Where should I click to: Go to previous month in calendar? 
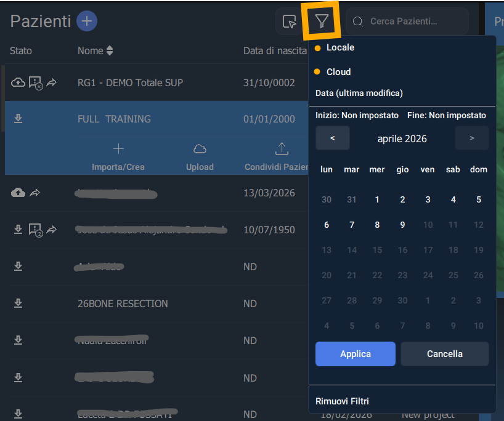click(332, 138)
